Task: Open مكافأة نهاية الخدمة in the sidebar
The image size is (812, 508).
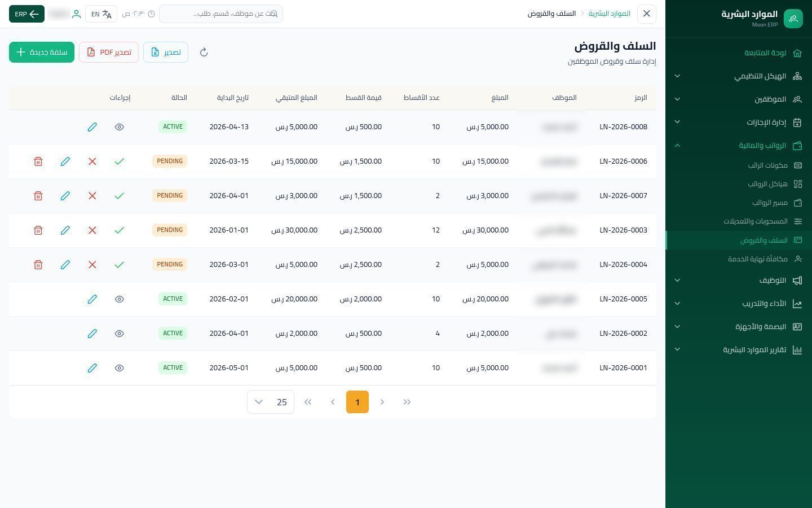Action: [x=739, y=259]
